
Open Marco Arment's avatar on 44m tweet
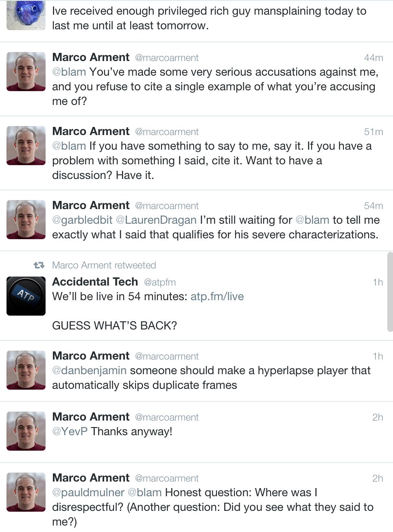(x=26, y=72)
